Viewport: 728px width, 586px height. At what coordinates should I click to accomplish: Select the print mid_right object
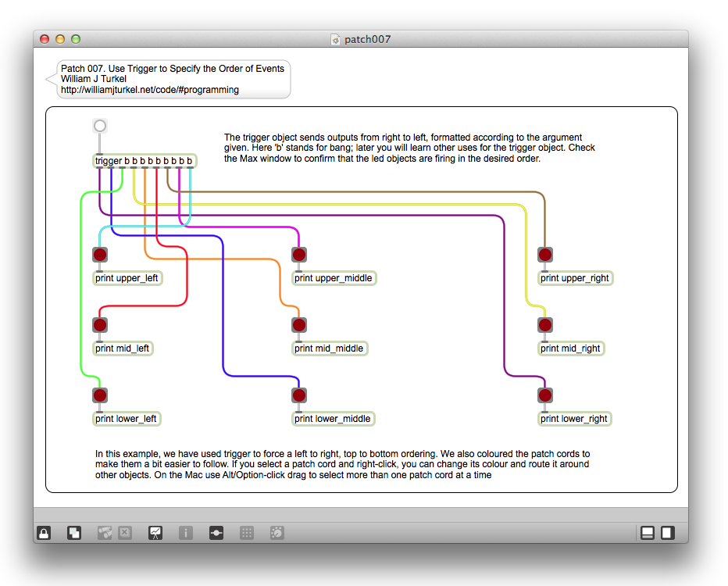tap(571, 348)
